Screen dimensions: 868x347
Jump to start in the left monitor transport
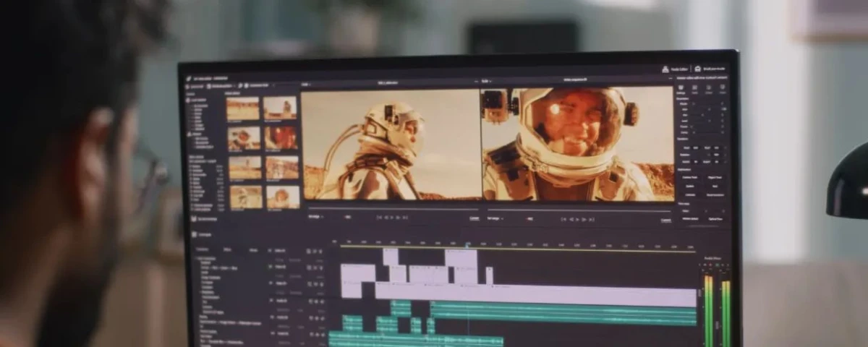379,217
